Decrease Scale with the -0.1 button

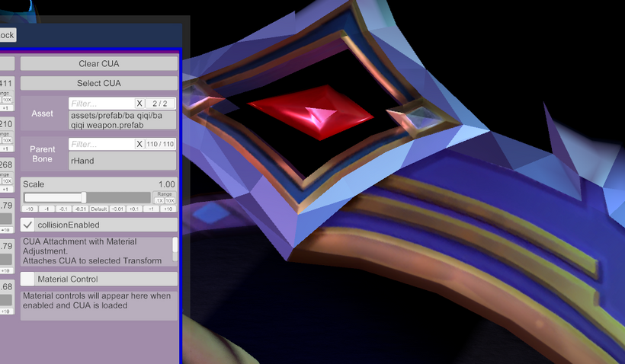click(x=64, y=209)
